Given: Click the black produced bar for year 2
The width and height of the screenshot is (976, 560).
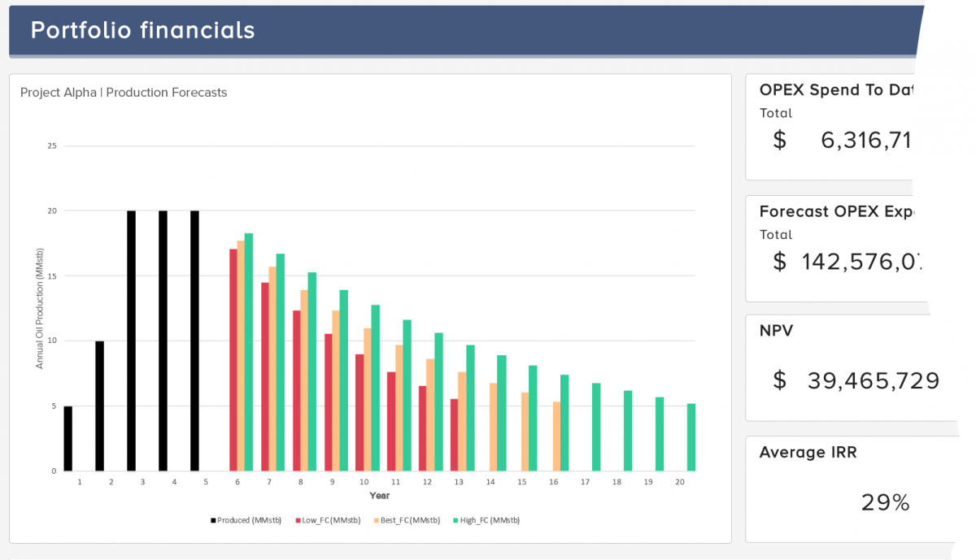Looking at the screenshot, I should (x=100, y=406).
